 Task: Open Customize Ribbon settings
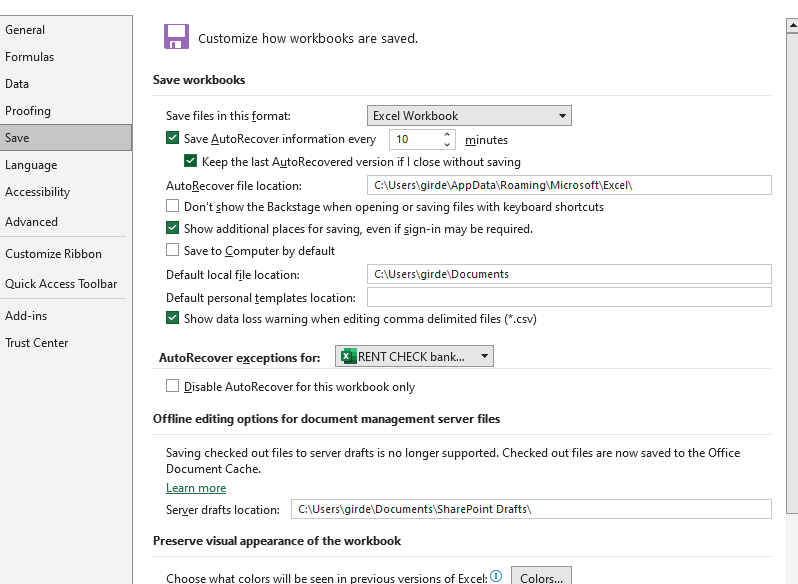pyautogui.click(x=66, y=253)
